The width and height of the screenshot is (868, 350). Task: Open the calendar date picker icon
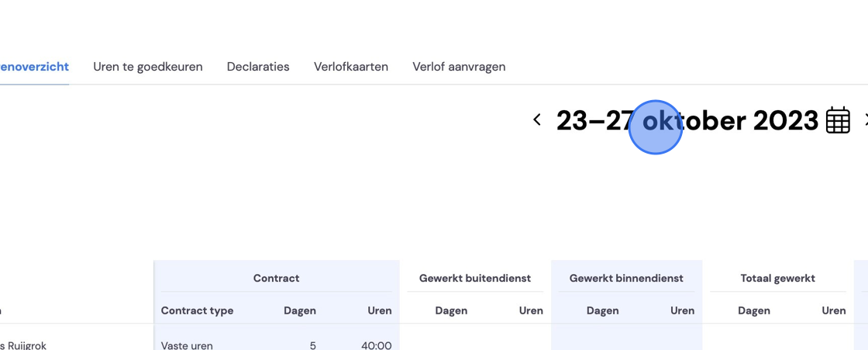point(838,120)
